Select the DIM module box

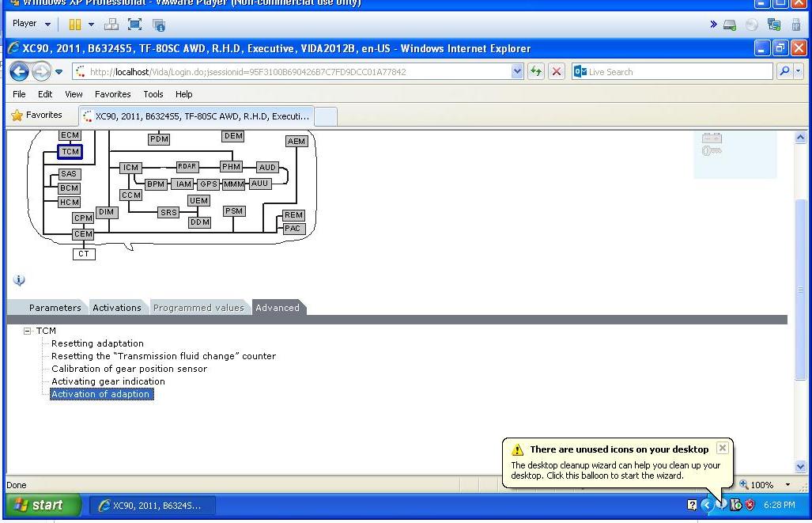(x=106, y=212)
